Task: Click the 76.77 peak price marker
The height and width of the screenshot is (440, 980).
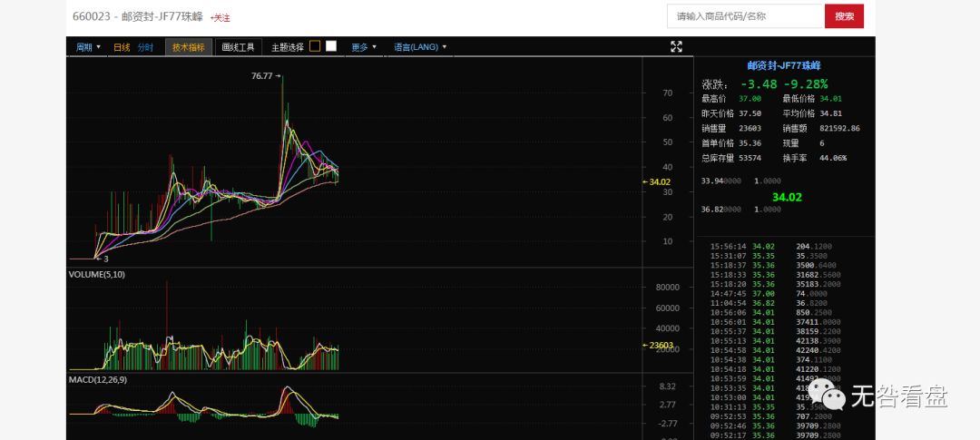Action: click(265, 75)
